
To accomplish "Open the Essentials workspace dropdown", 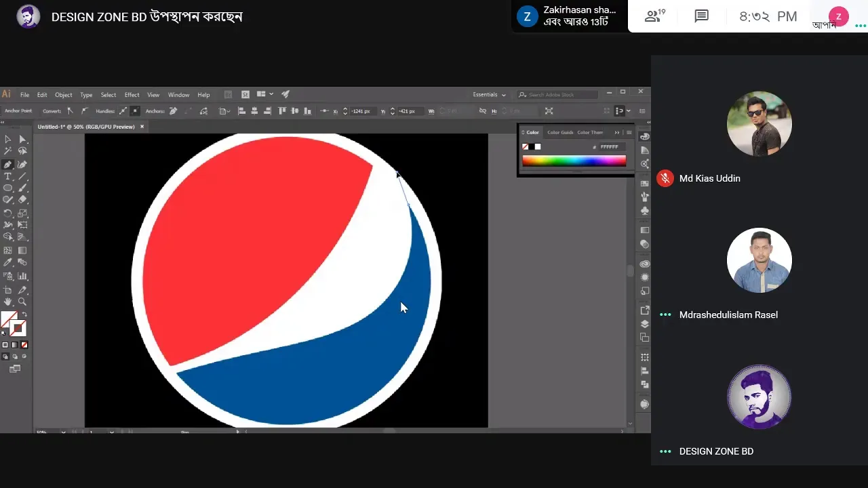I will pyautogui.click(x=489, y=95).
